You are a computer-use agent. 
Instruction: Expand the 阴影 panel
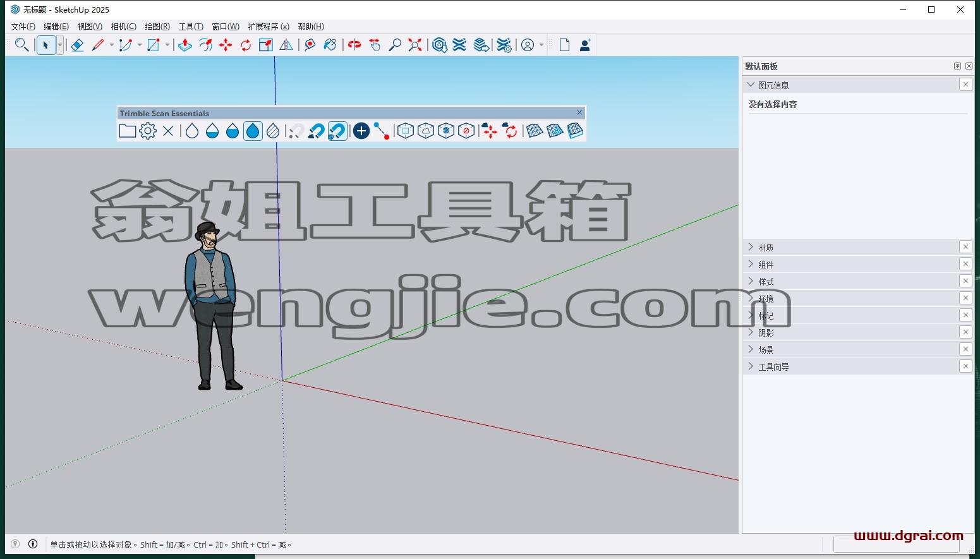(x=751, y=332)
